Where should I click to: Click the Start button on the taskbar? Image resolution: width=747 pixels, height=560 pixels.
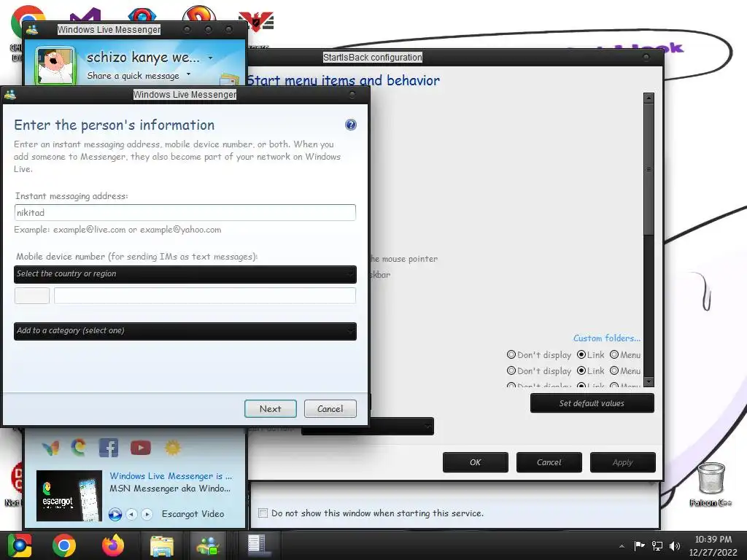19,545
